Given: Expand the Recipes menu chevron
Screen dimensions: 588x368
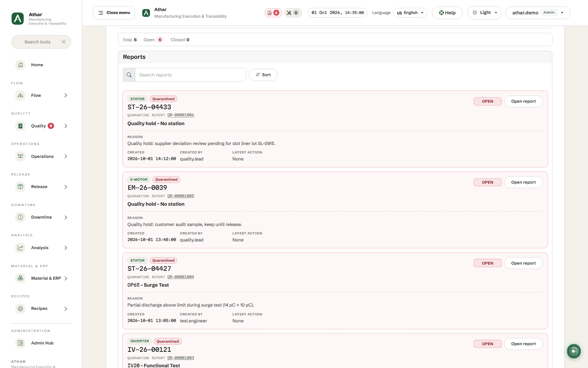Looking at the screenshot, I should (66, 309).
